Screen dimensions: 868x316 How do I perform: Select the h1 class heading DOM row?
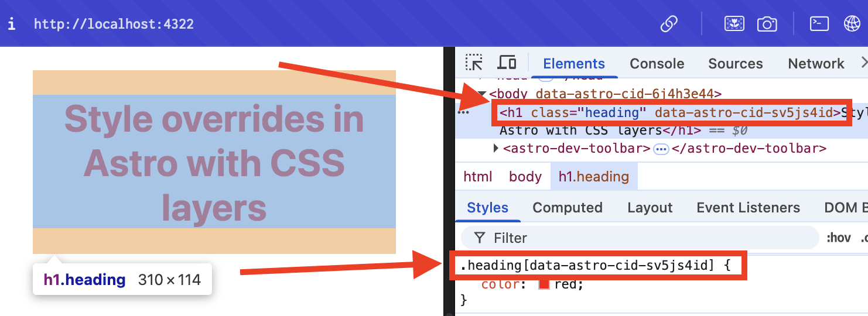pyautogui.click(x=662, y=122)
